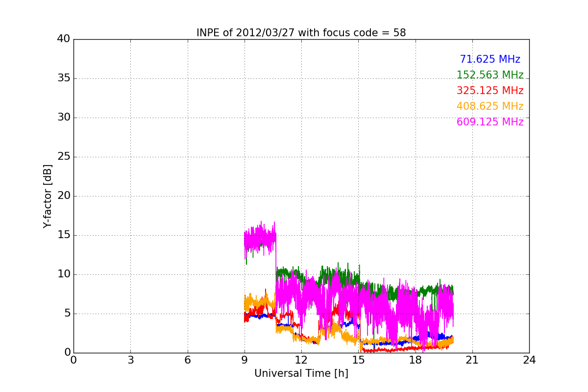Click the x-axis tick label '21'
This screenshot has width=588, height=392.
point(472,360)
